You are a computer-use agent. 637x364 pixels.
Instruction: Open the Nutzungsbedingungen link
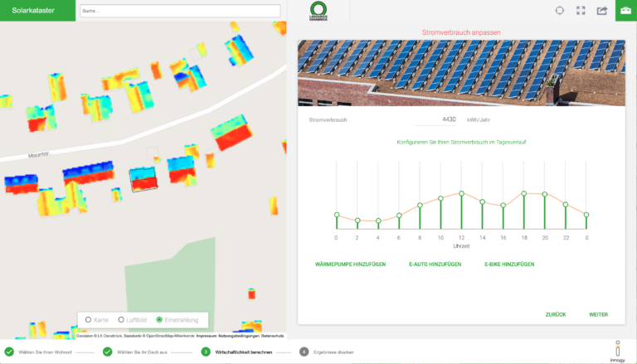coord(239,336)
